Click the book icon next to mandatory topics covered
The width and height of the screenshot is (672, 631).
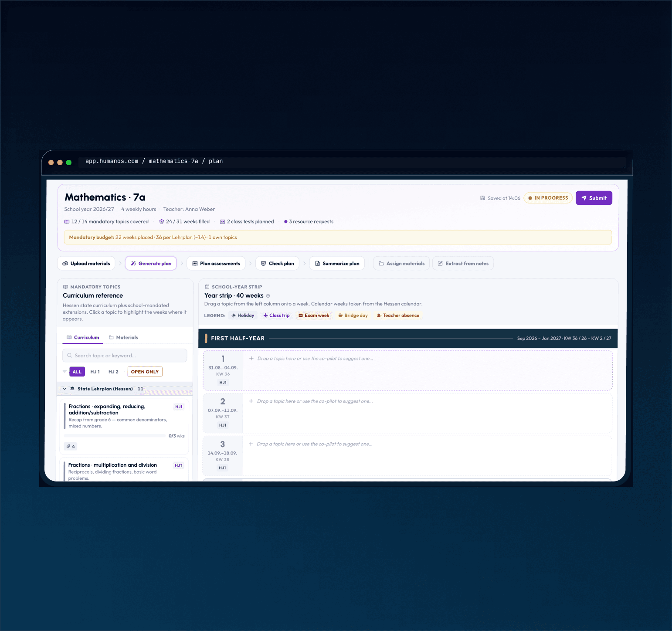(x=67, y=222)
